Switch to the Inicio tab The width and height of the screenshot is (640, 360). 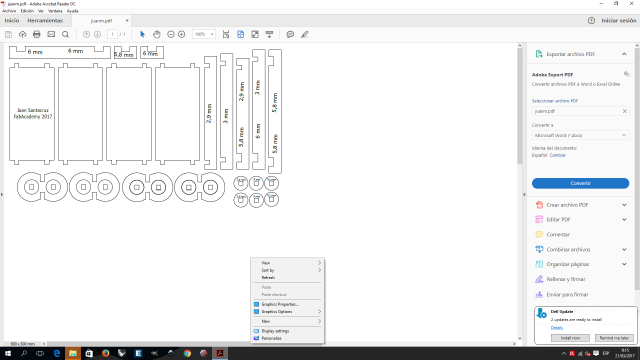pyautogui.click(x=12, y=20)
